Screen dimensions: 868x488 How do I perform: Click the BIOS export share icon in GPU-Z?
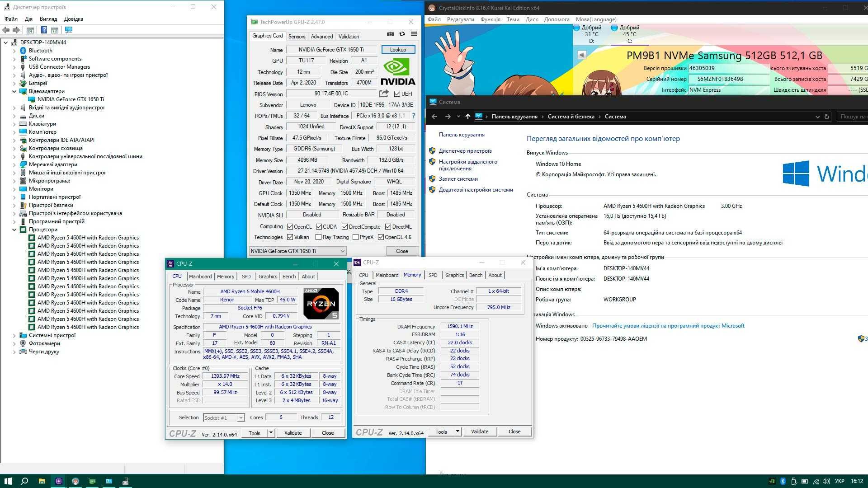384,94
